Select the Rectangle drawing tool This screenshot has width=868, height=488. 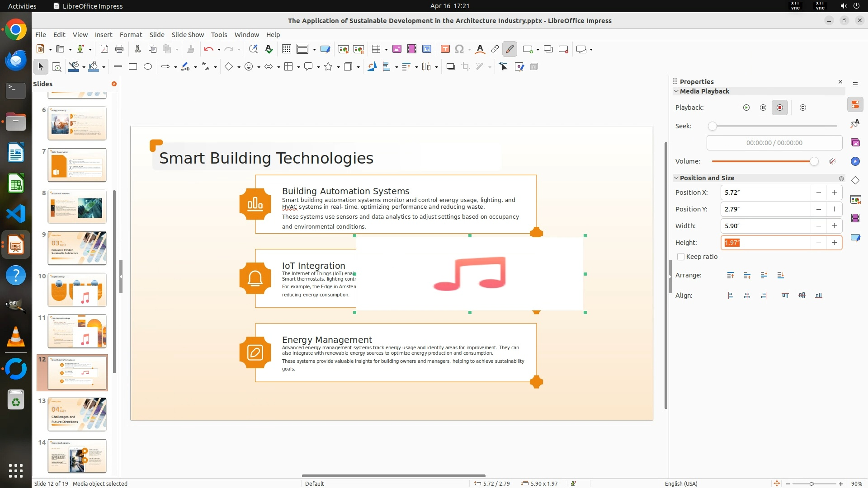(133, 67)
